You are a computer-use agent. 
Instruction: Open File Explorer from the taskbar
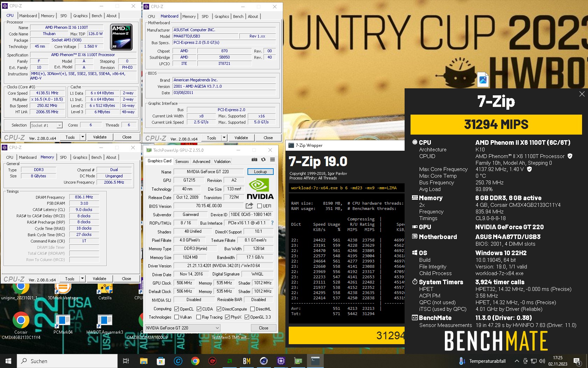[143, 361]
